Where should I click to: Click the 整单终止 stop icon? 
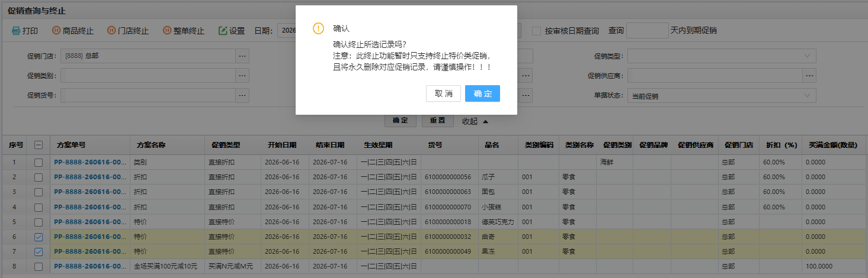pos(166,31)
